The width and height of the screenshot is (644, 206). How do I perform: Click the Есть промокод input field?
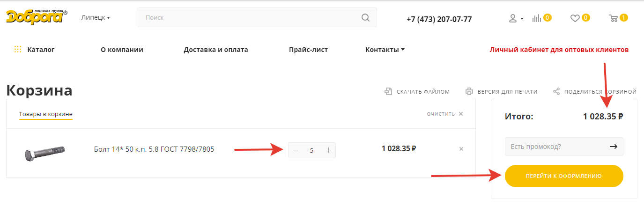click(554, 147)
